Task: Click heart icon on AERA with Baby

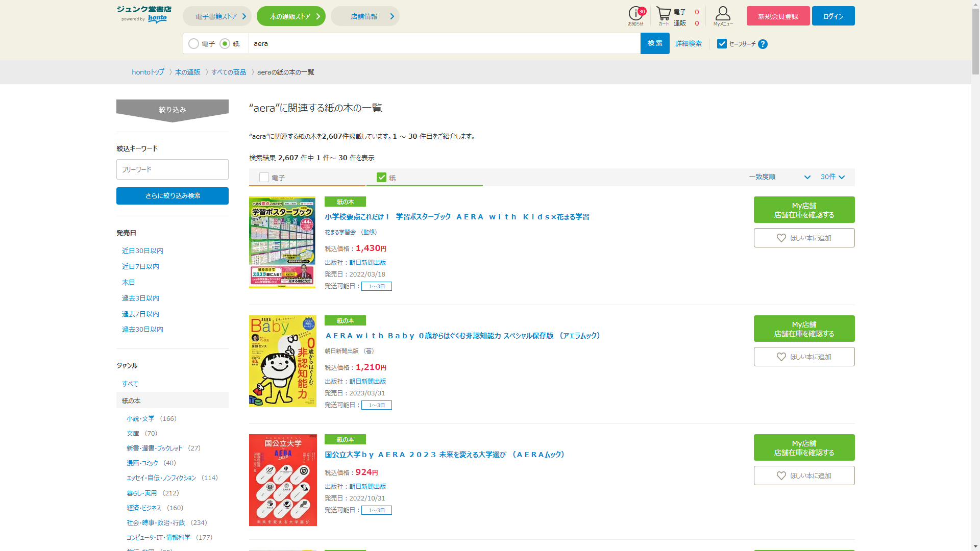Action: [x=781, y=357]
